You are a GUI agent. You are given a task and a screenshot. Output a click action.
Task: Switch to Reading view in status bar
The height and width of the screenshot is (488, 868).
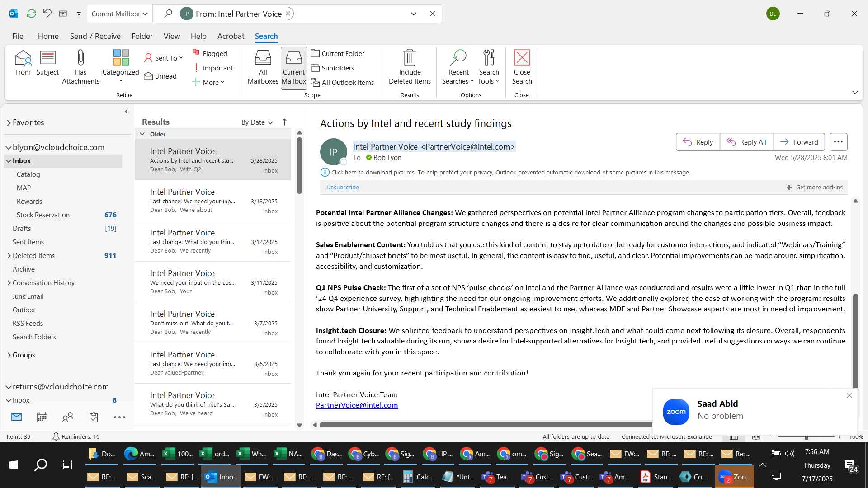756,436
